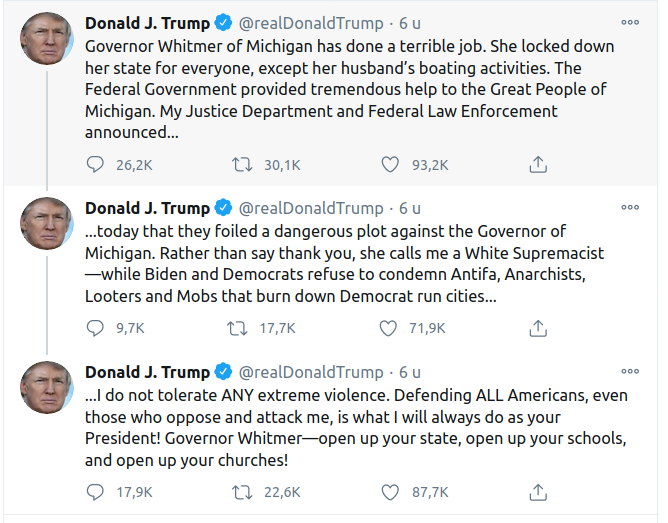Retweet the first tweet with 30,1K retweets

pos(243,164)
